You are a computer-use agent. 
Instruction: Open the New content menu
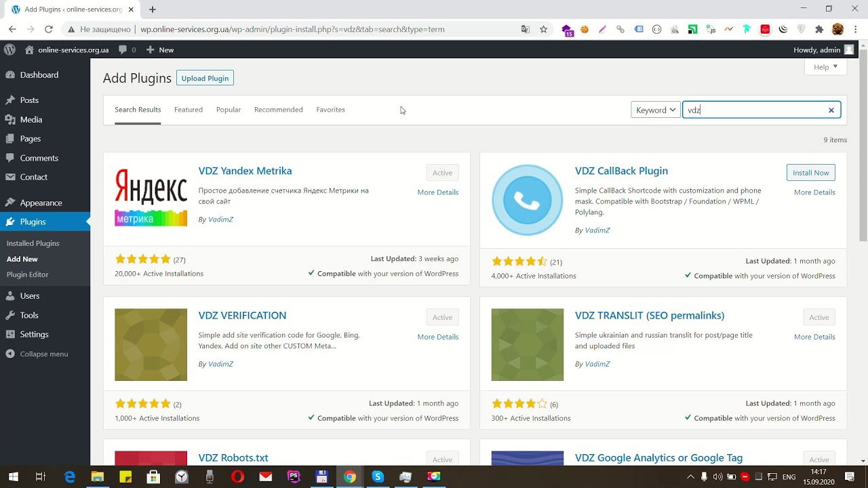[160, 49]
